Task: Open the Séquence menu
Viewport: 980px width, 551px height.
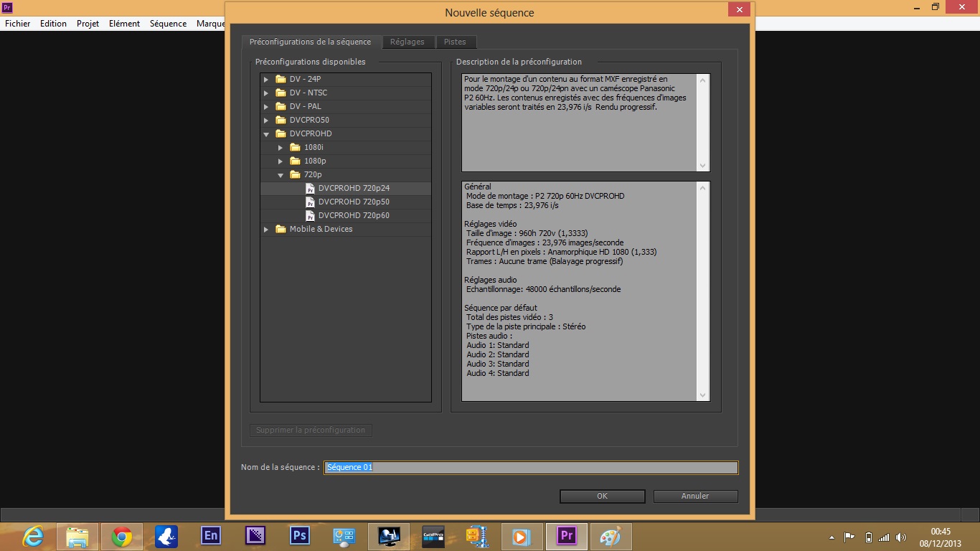Action: coord(168,24)
